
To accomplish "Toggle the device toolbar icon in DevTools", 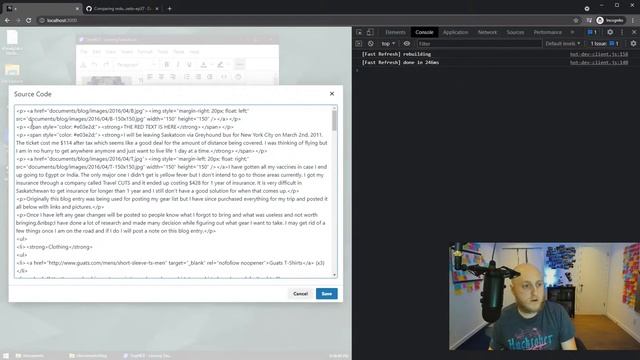I will (370, 32).
